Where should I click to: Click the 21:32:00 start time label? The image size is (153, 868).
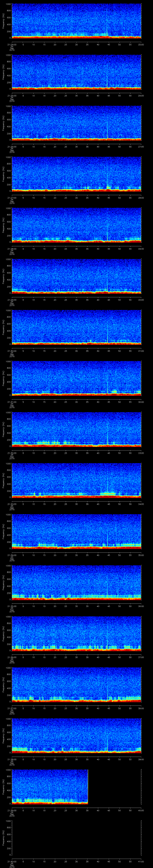tap(12, 453)
